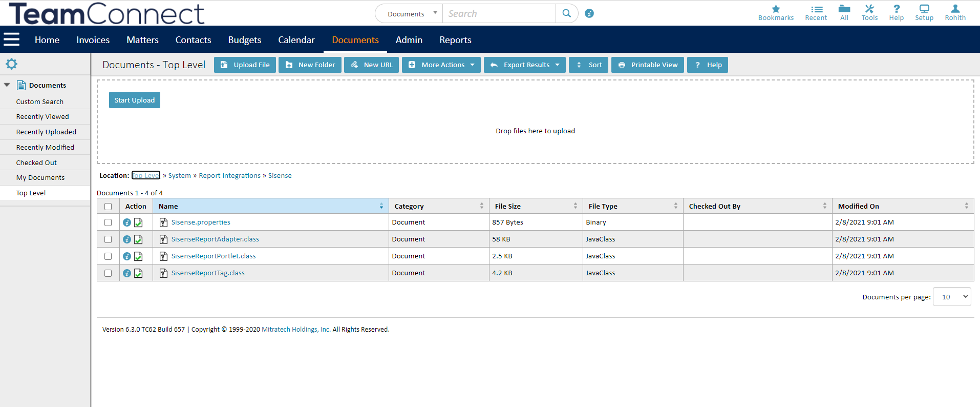This screenshot has height=407, width=980.
Task: Check the SisenseReportPortlet.class row checkbox
Action: point(108,256)
